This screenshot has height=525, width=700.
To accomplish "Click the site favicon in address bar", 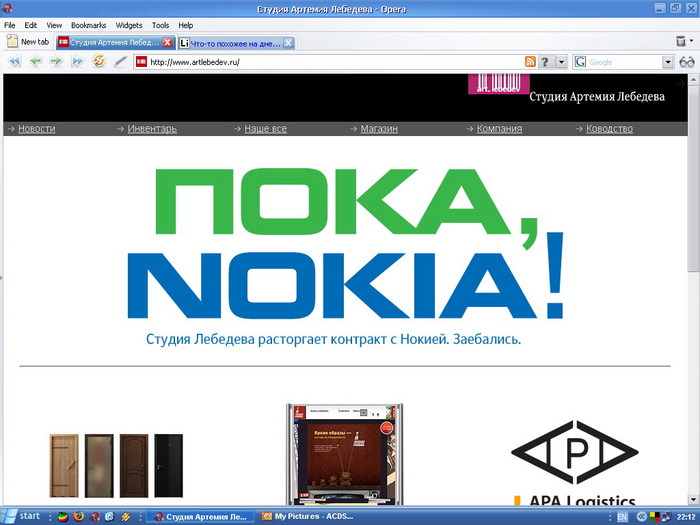I will [x=142, y=62].
